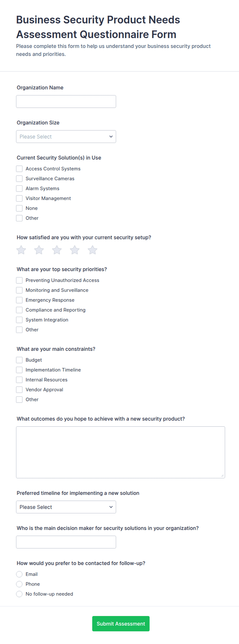Rate satisfaction with the first star
The image size is (239, 644).
(x=21, y=250)
